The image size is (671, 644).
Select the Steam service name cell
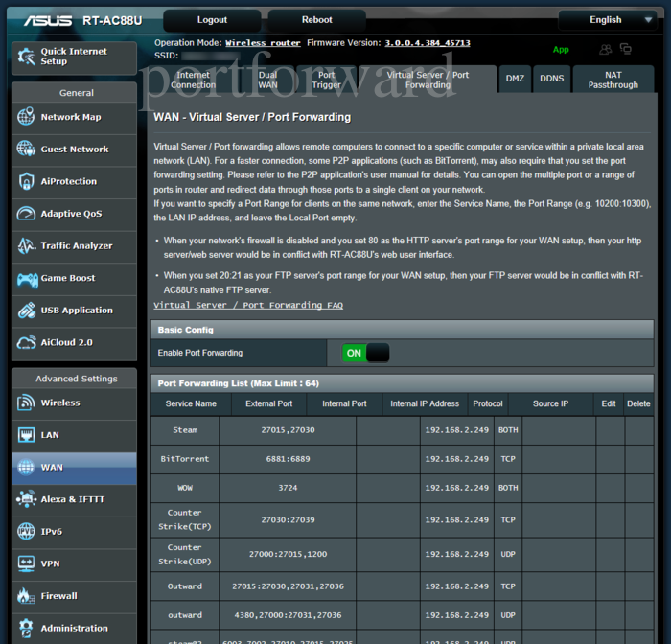(x=185, y=430)
